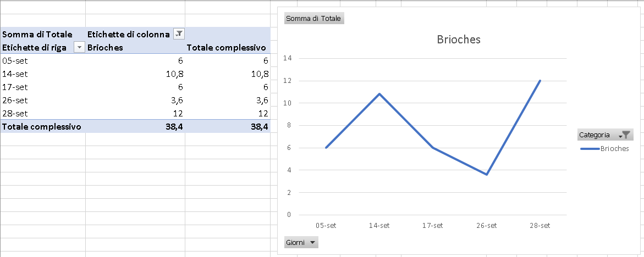The image size is (644, 257).
Task: Click the Somma di Totale chart button
Action: 314,19
